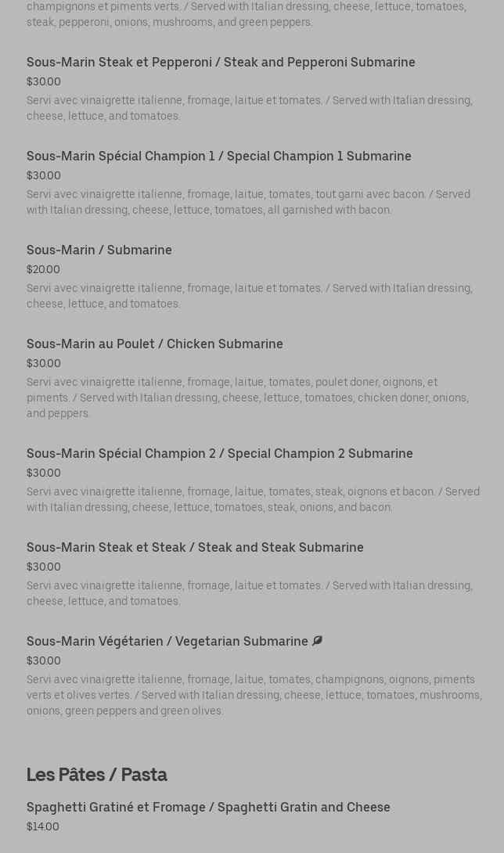Click the Steak and Pepperoni Submarine description

pyautogui.click(x=249, y=108)
